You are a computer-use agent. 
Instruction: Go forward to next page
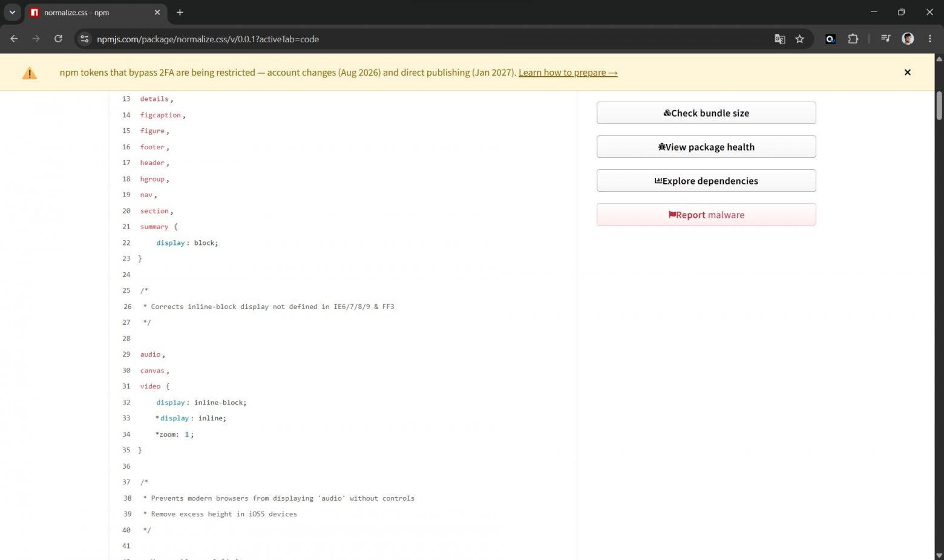point(36,39)
